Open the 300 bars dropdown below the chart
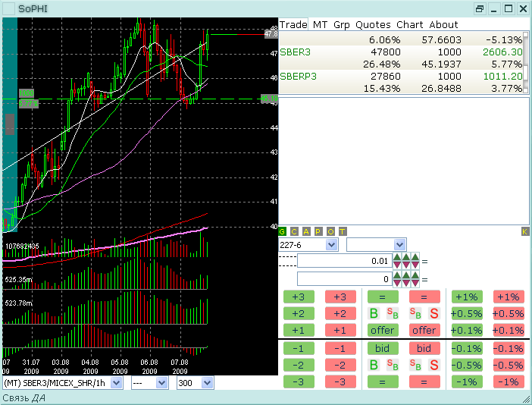Viewport: 532px width, 405px height. point(207,383)
